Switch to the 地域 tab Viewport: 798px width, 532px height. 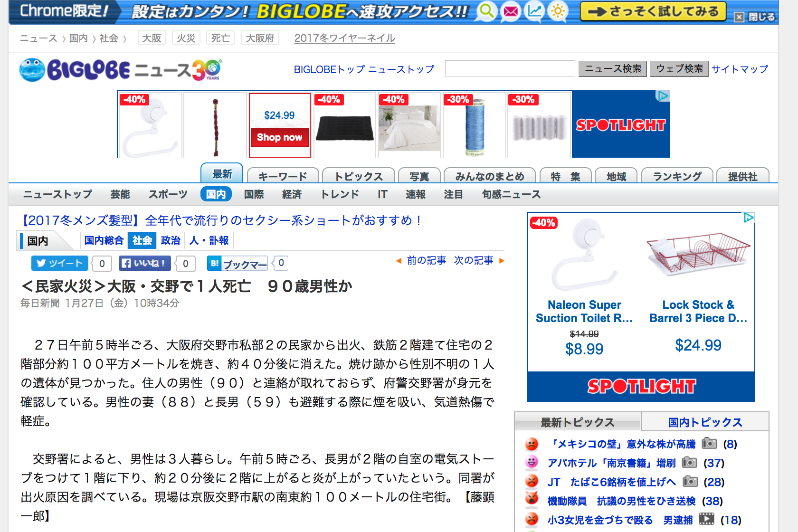tap(616, 176)
